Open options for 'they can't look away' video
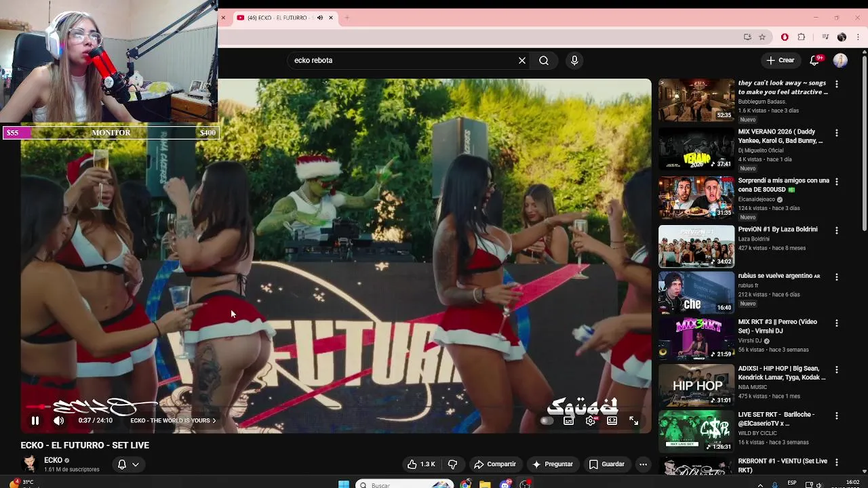 click(837, 84)
